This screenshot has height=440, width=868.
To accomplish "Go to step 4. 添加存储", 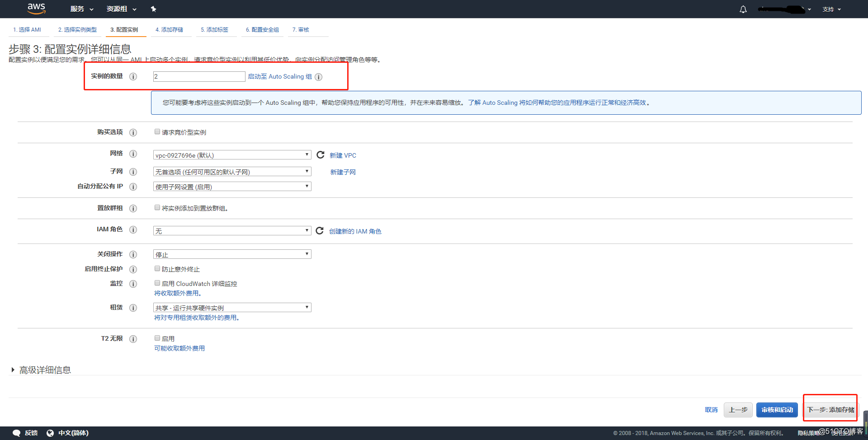I will pyautogui.click(x=170, y=30).
